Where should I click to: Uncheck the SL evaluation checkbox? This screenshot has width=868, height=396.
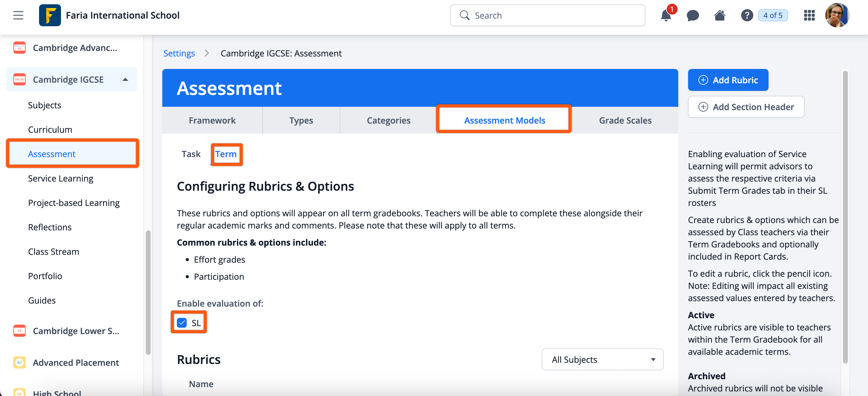coord(182,322)
